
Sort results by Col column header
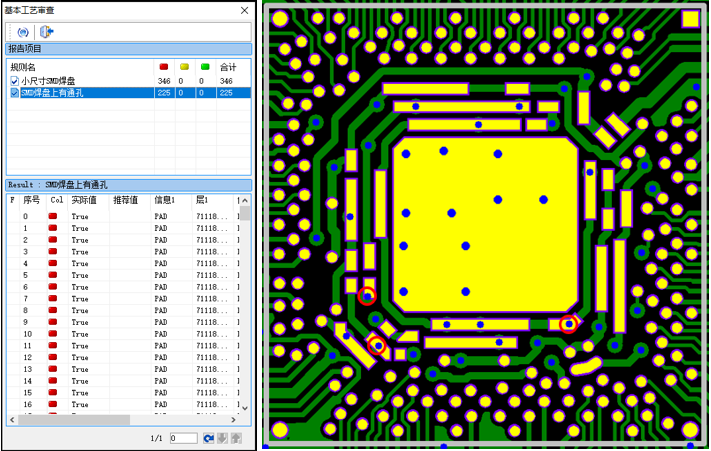click(57, 200)
